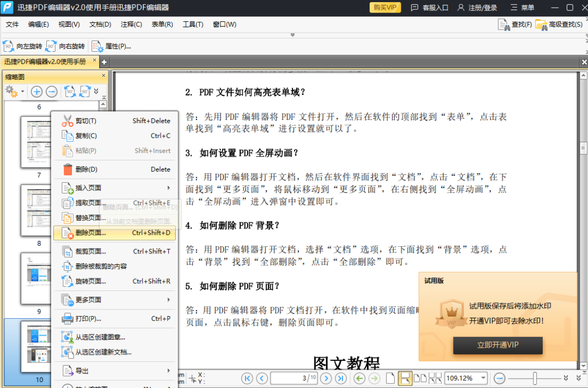Viewport: 588px width, 388px height.
Task: Rotate thumbnail clockwise in 缩略图 panel
Action: coord(84,91)
